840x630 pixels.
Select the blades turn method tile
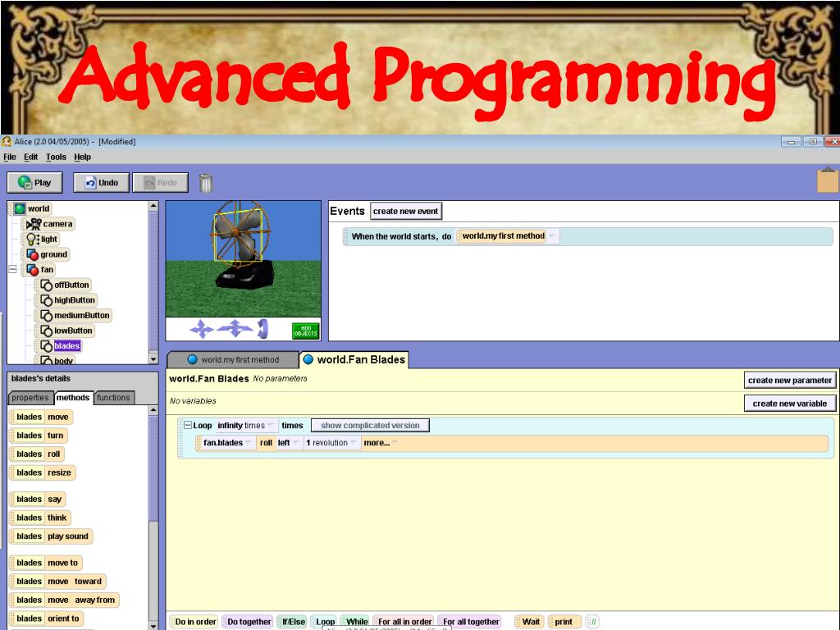tap(39, 436)
